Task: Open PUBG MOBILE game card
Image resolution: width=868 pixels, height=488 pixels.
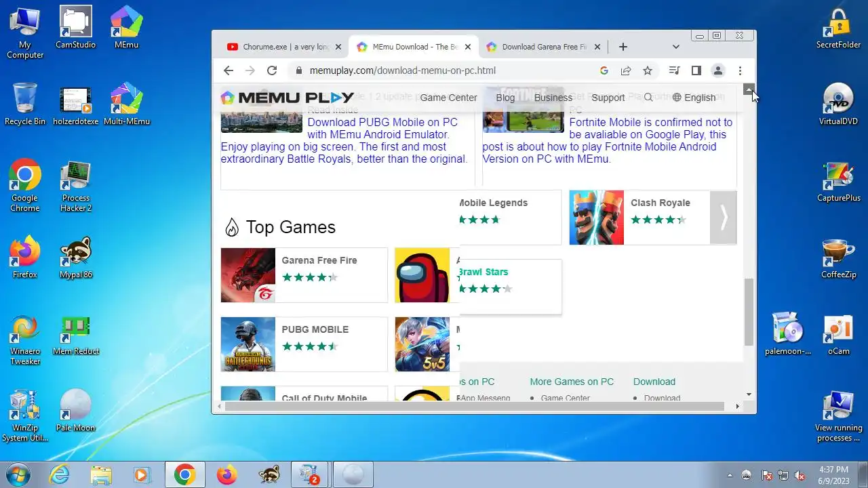Action: [304, 344]
